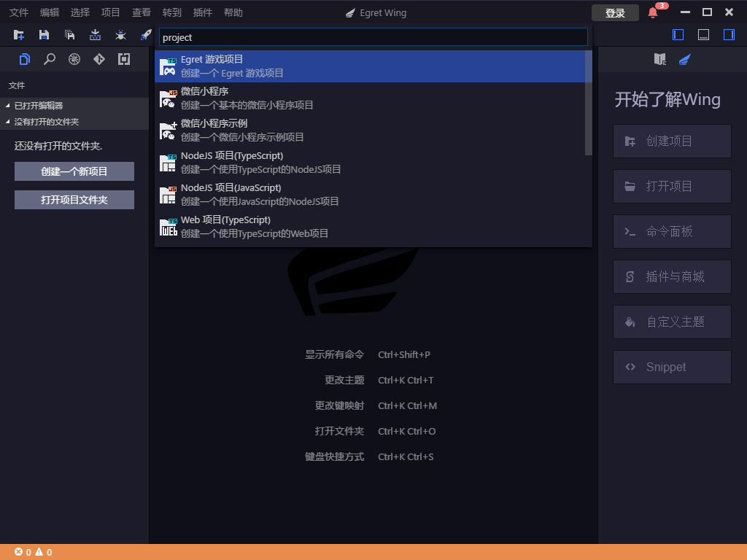Click 插件与商城 in the Wing panel
747x560 pixels.
(672, 276)
